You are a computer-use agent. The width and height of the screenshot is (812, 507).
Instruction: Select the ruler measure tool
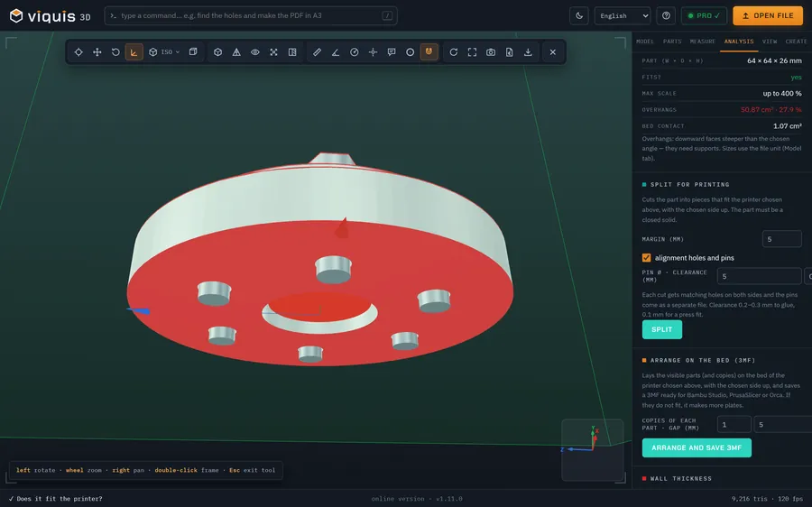[x=317, y=51]
